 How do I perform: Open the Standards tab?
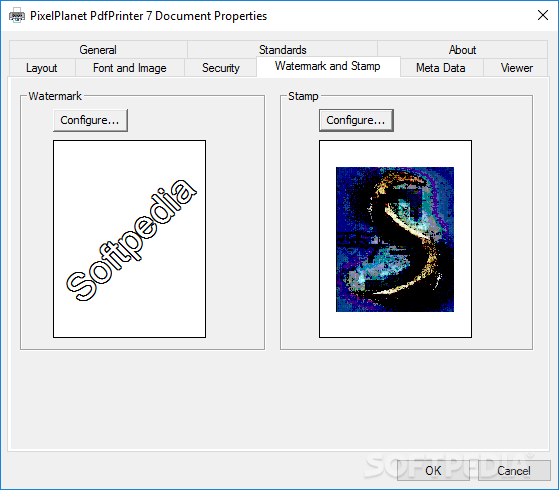[282, 50]
